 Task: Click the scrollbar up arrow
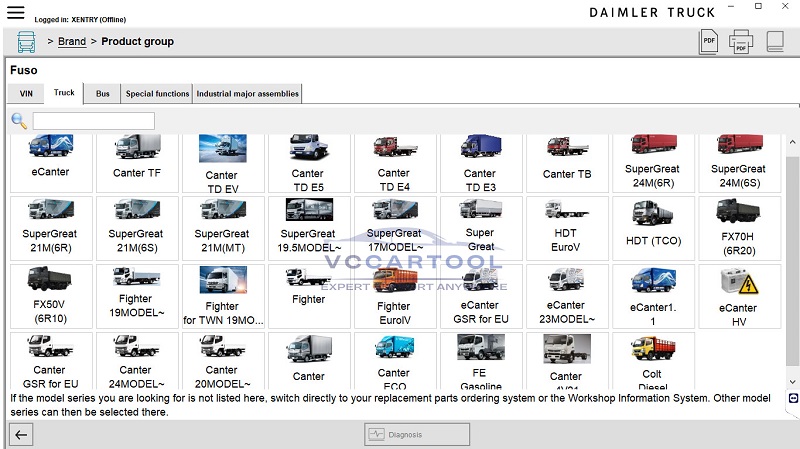792,142
